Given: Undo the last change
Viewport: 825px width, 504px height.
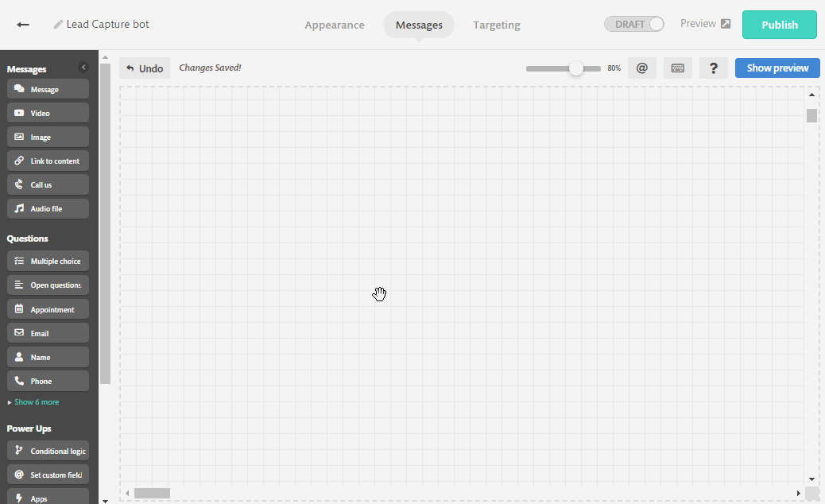Looking at the screenshot, I should [x=145, y=68].
